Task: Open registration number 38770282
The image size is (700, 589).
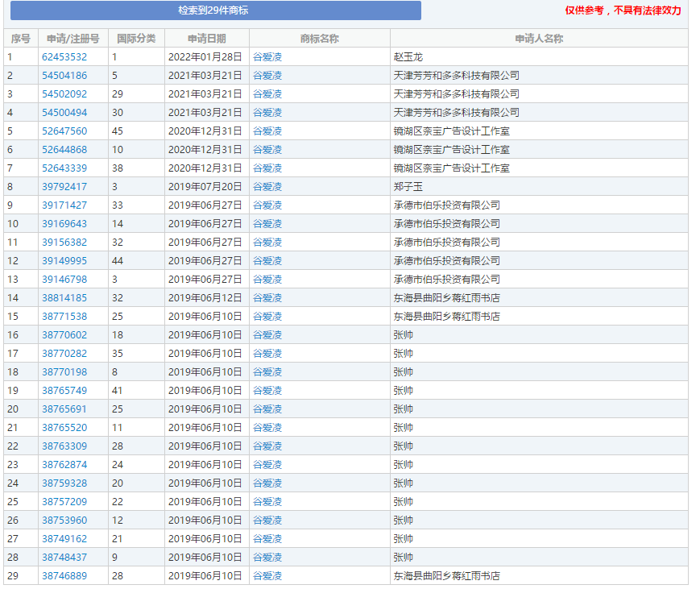Action: click(x=64, y=354)
